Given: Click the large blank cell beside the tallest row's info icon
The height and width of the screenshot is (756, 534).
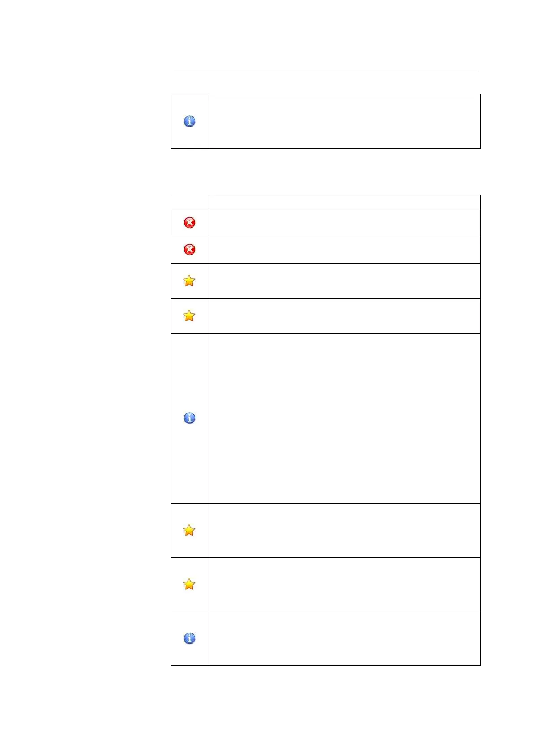Looking at the screenshot, I should pos(344,418).
